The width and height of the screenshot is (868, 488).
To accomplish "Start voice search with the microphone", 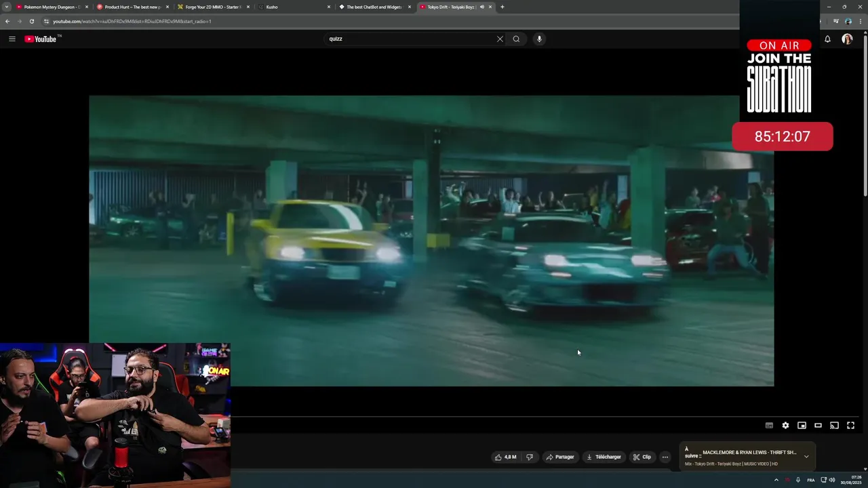I will [x=539, y=39].
